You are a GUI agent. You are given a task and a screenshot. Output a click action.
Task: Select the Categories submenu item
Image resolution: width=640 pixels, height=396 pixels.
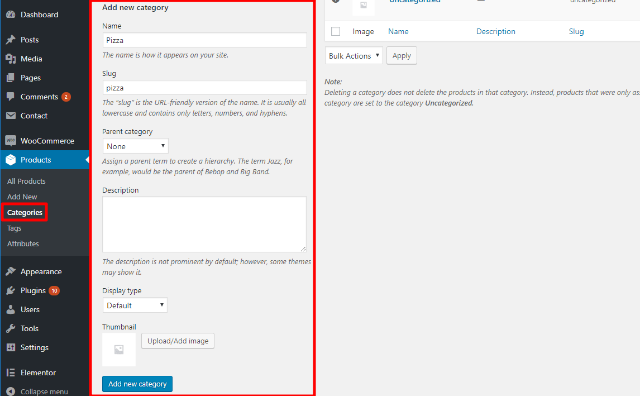pyautogui.click(x=24, y=212)
